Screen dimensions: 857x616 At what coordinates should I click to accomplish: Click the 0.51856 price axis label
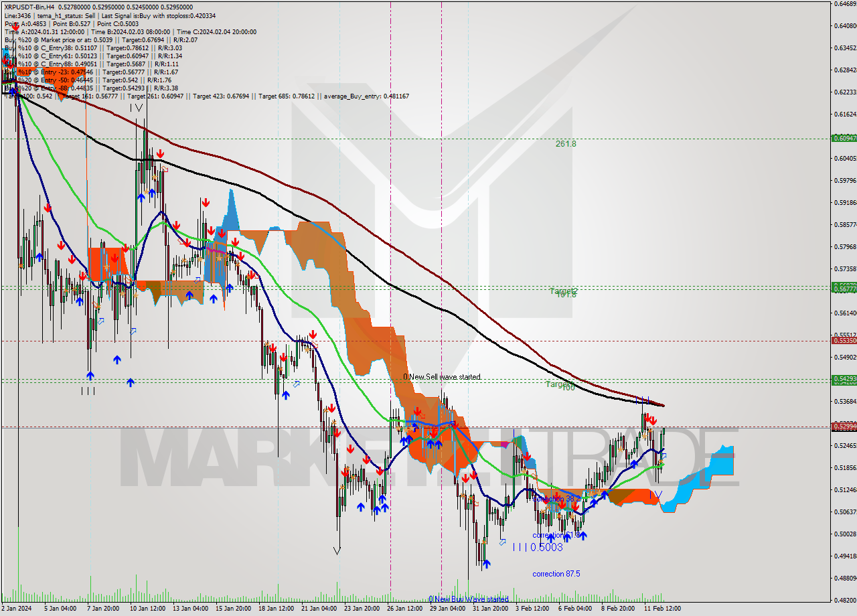844,467
